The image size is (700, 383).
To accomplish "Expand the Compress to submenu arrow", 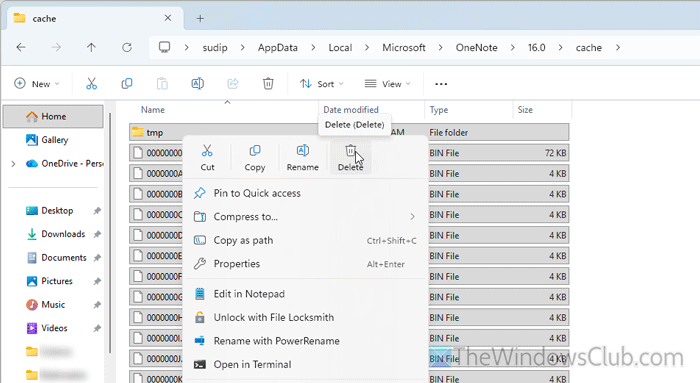I will coord(412,216).
